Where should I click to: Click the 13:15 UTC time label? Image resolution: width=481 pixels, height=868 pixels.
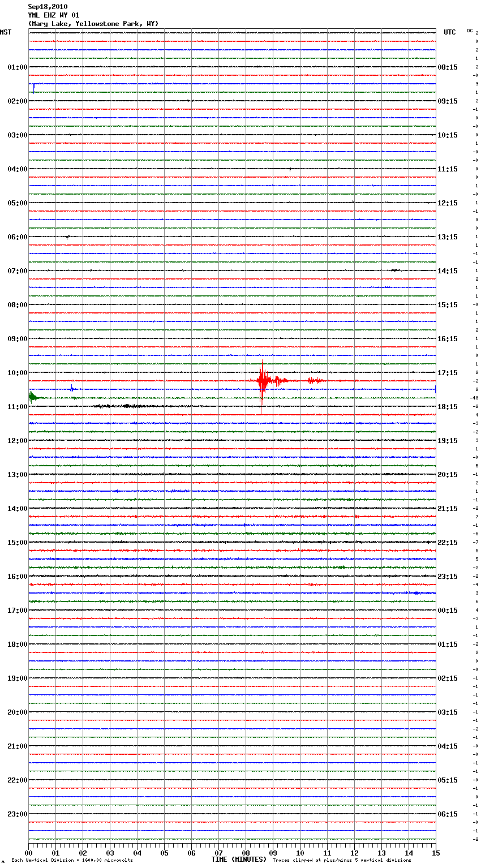[x=448, y=237]
